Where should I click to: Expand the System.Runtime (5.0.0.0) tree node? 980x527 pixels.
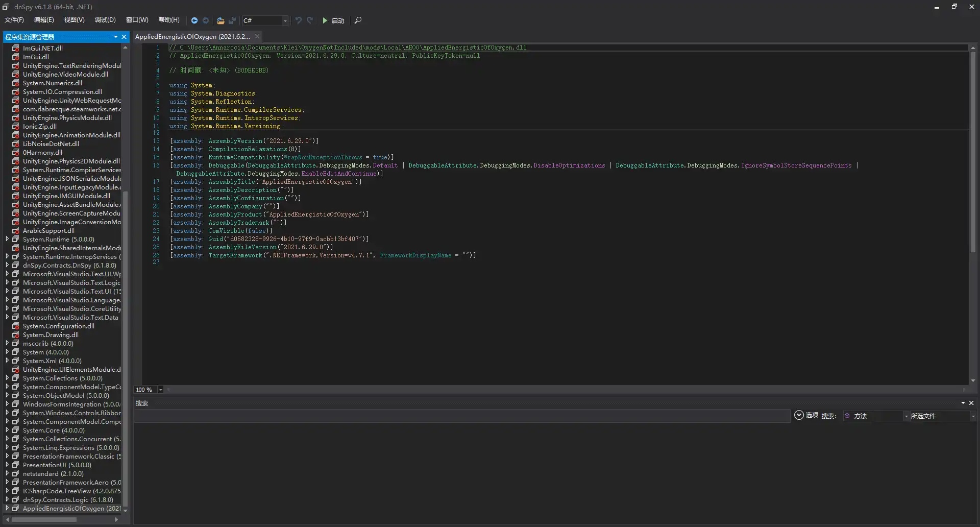pyautogui.click(x=6, y=239)
